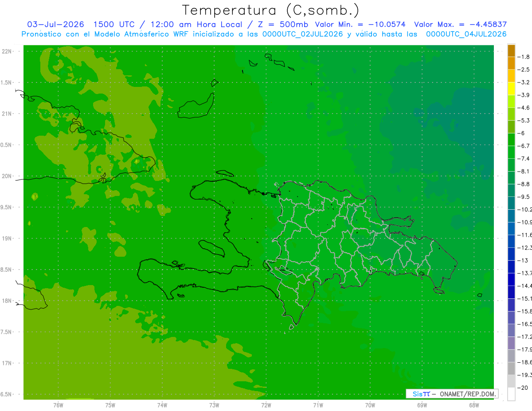Screen dimensions: 532x411
Task: Click the "8.5N" latitude label
Action: (x=6, y=270)
